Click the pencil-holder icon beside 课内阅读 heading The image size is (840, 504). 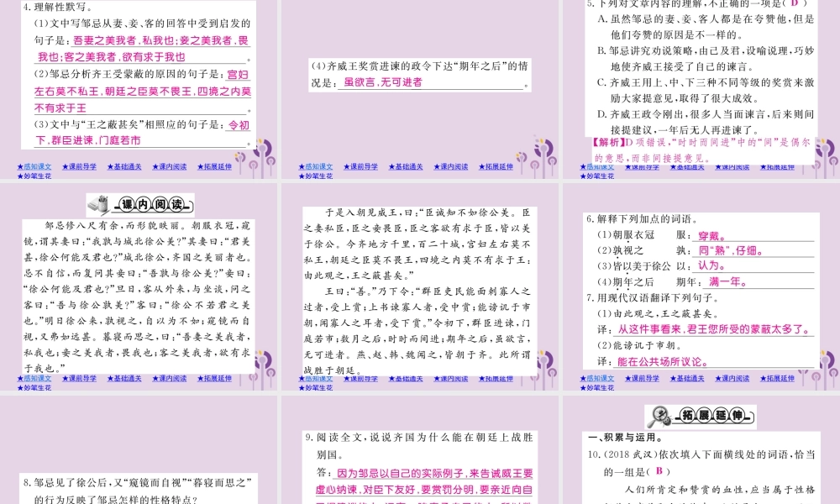98,205
